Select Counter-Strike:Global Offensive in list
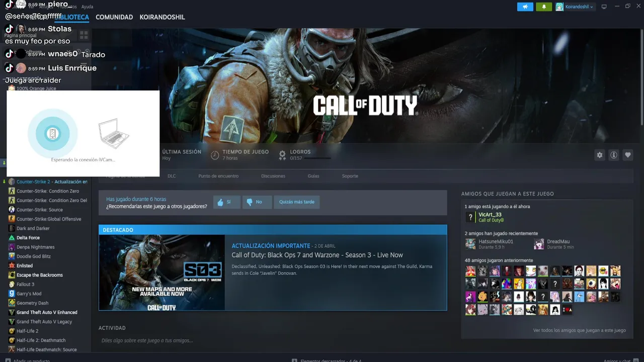 click(x=49, y=219)
